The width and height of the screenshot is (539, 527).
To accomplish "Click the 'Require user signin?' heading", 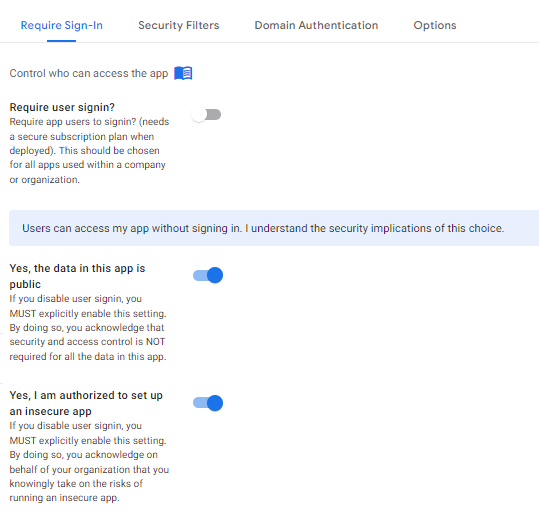I will pyautogui.click(x=62, y=107).
